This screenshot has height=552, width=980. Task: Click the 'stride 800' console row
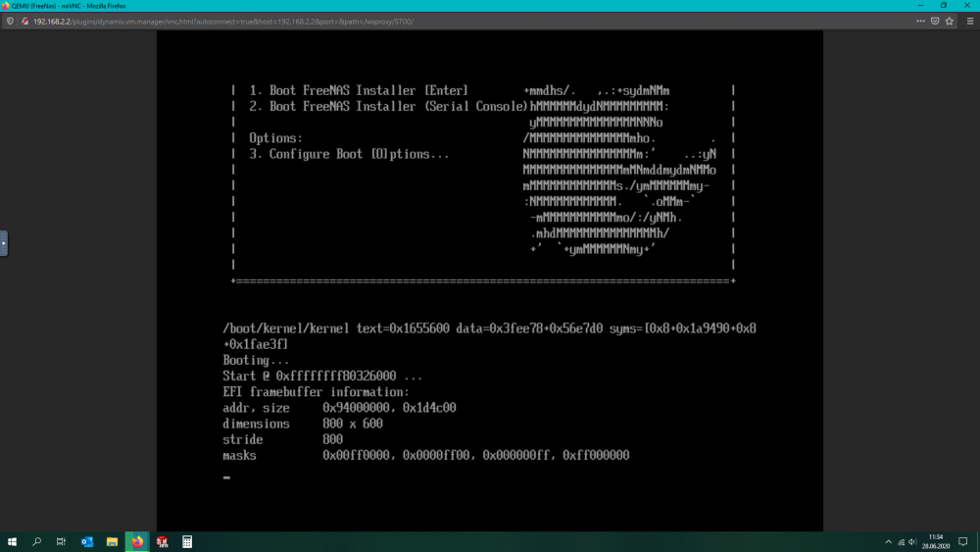click(282, 439)
